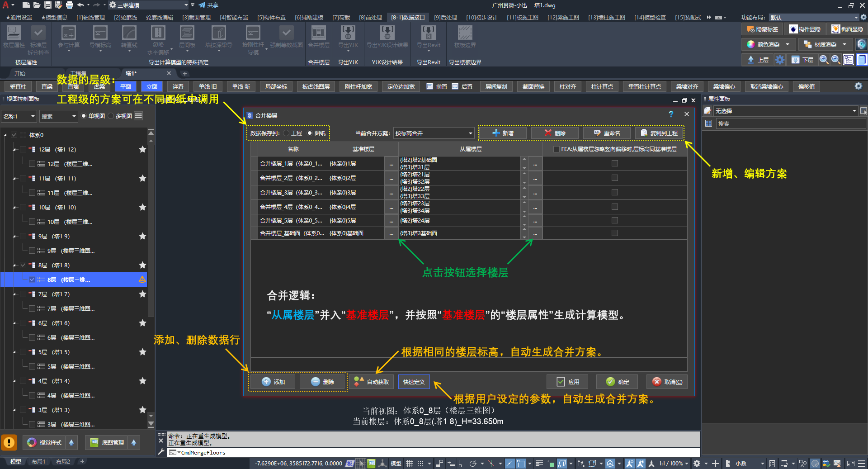Click the 复制到工程 button
The height and width of the screenshot is (469, 868).
(660, 133)
